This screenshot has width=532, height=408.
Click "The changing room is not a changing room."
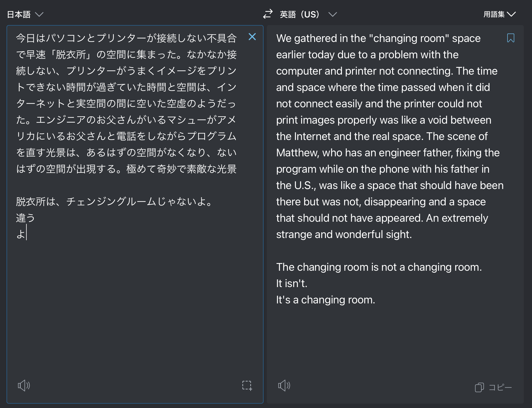pyautogui.click(x=379, y=267)
